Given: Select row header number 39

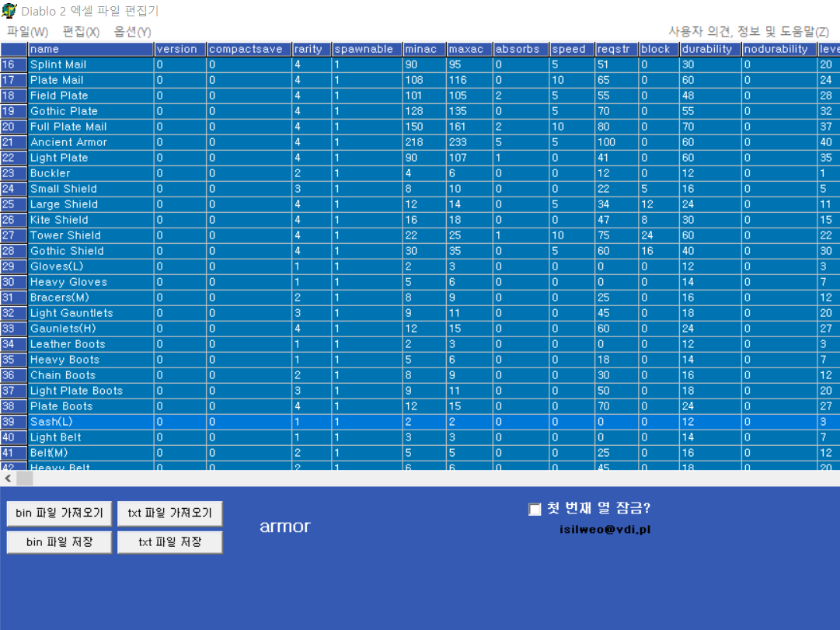Looking at the screenshot, I should tap(13, 422).
